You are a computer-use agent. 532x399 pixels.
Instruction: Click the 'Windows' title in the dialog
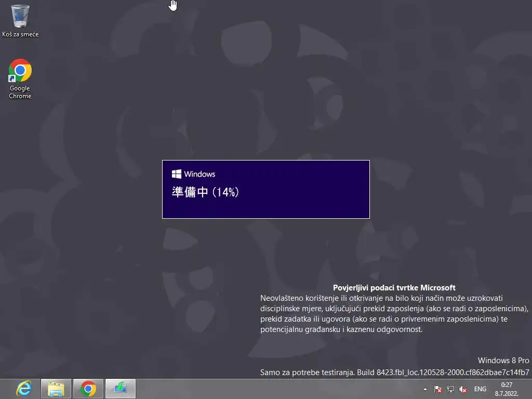[x=199, y=174]
